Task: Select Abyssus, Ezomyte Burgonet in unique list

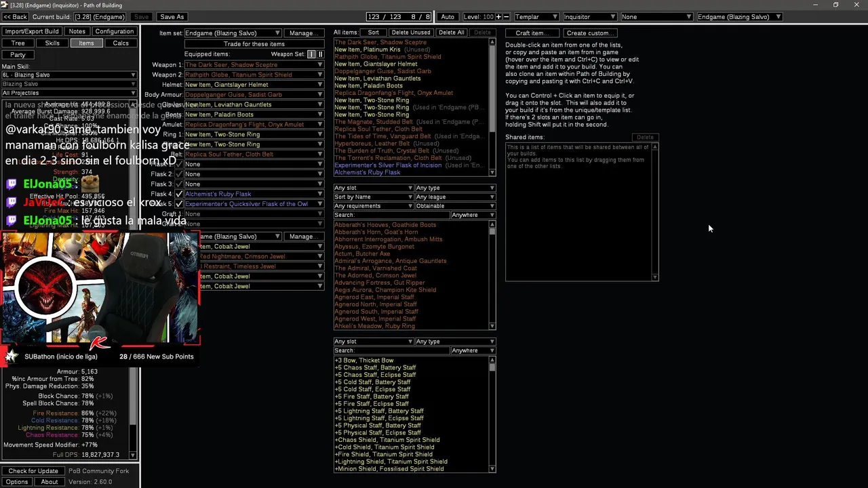Action: (x=374, y=247)
